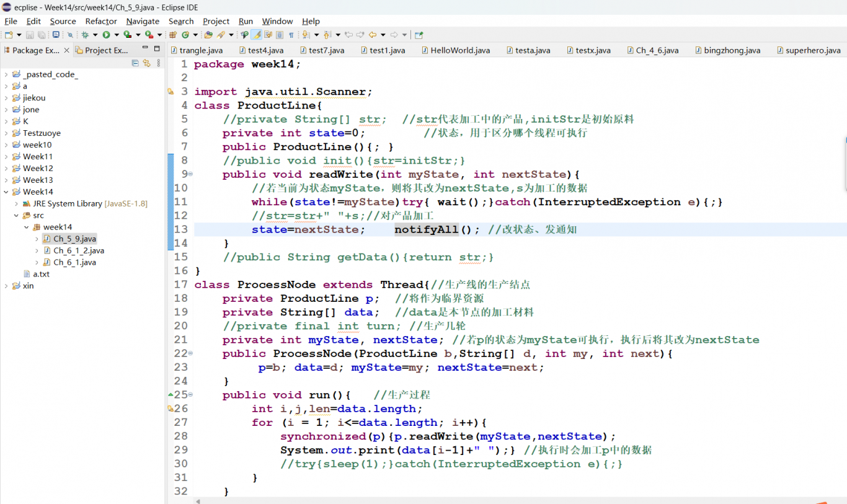This screenshot has width=847, height=504.
Task: Open the Run configurations dropdown arrow
Action: [116, 35]
